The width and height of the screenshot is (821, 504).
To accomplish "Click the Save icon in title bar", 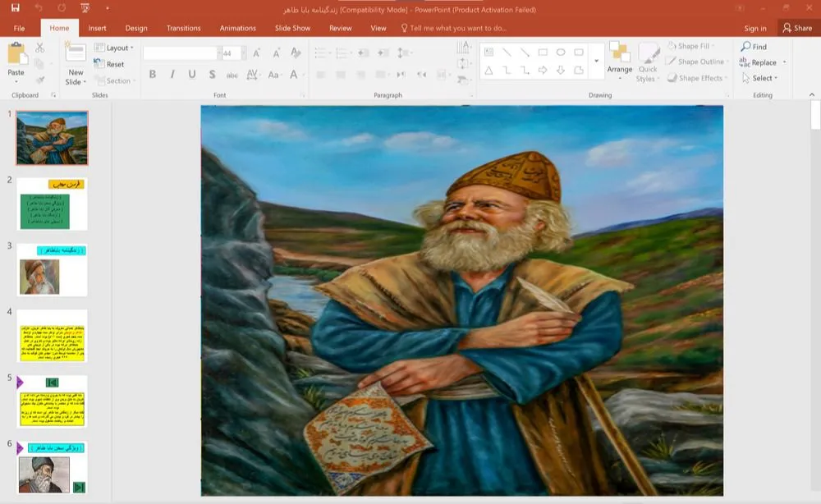I will (x=16, y=8).
